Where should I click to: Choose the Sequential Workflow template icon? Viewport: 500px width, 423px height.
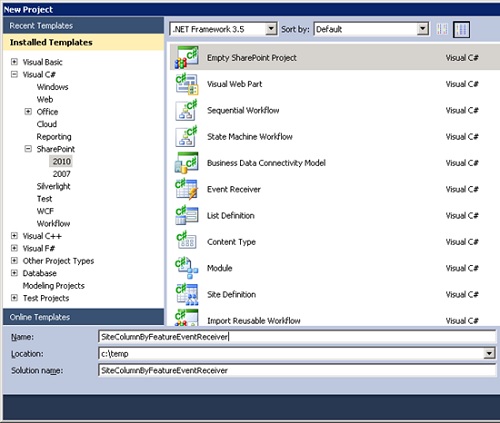click(x=187, y=110)
